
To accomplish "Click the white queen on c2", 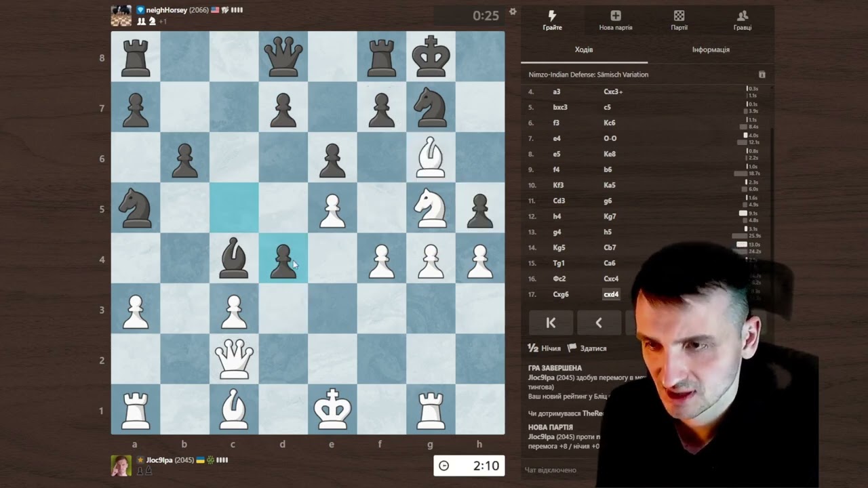I will [234, 360].
